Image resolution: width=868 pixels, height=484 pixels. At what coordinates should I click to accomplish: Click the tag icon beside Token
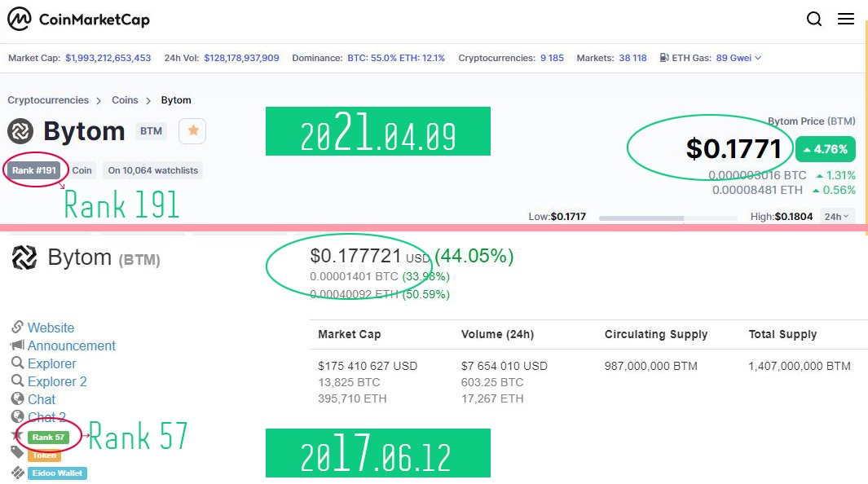point(17,453)
